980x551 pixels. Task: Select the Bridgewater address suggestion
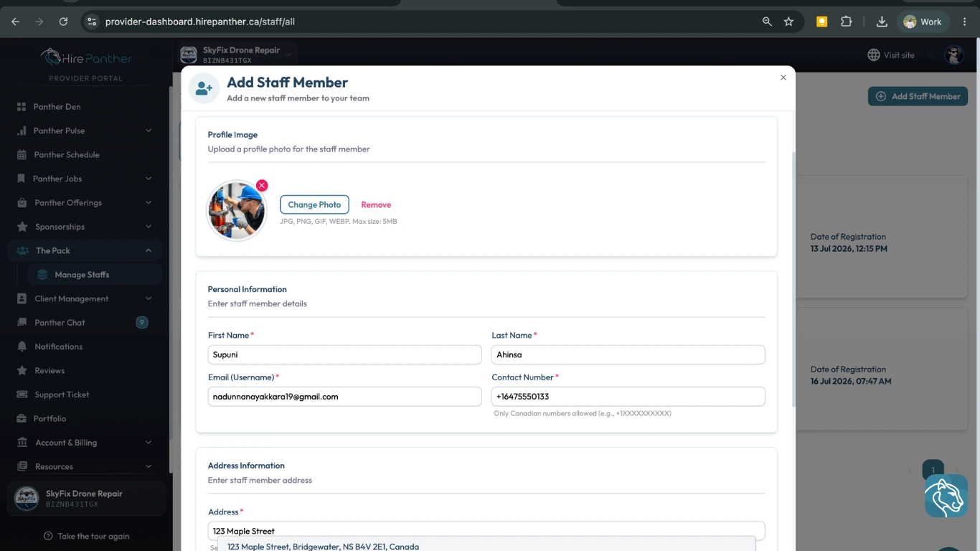[x=486, y=546]
